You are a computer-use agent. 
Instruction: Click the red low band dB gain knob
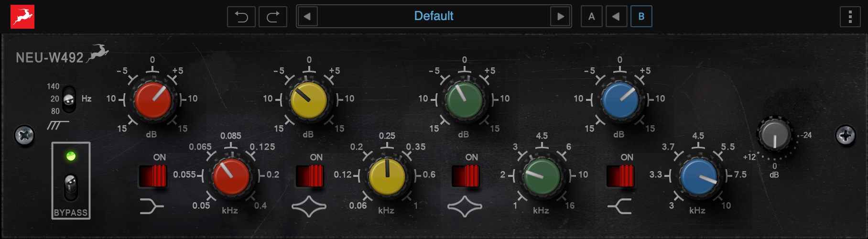point(152,100)
